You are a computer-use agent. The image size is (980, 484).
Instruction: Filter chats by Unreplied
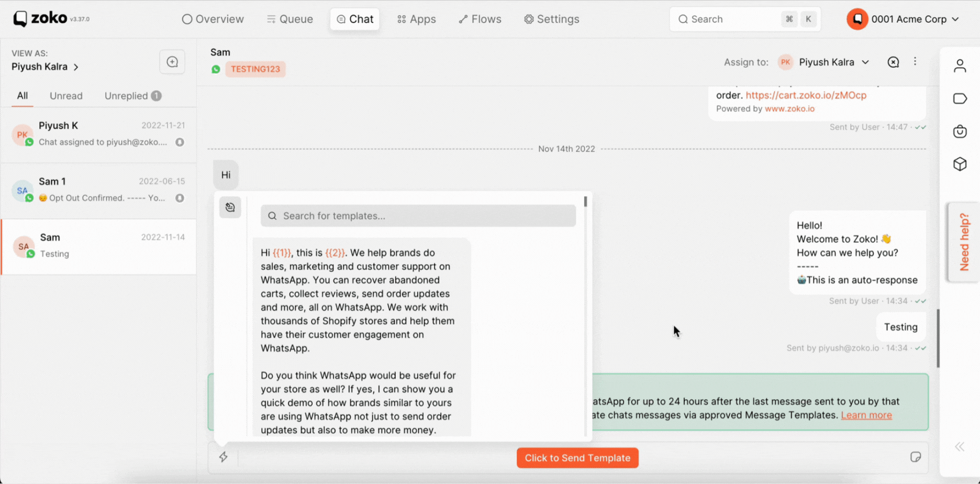[132, 96]
